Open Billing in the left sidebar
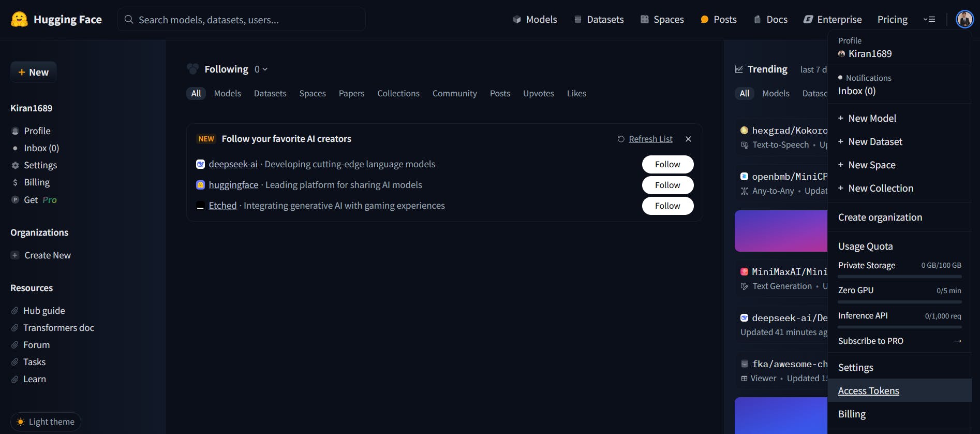Image resolution: width=980 pixels, height=434 pixels. point(31,182)
